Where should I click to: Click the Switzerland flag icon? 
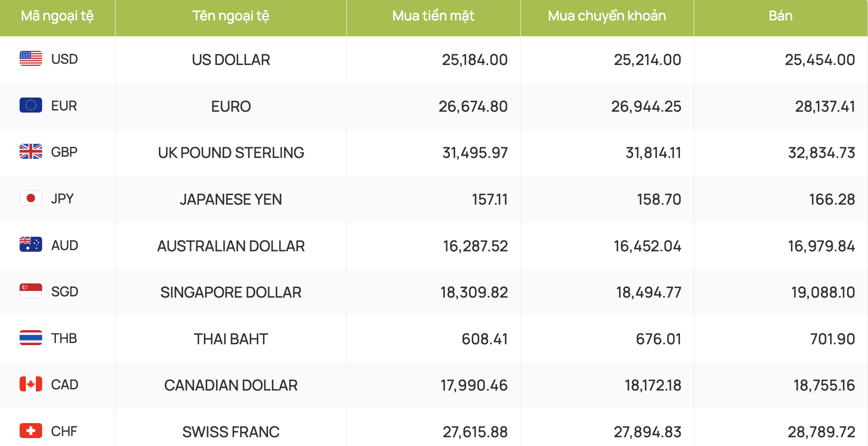(x=31, y=431)
